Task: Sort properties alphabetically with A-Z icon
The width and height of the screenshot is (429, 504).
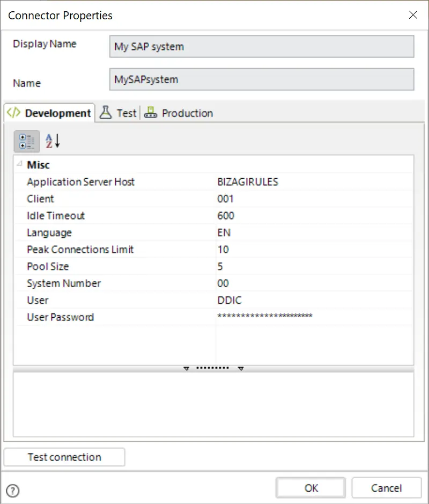Action: click(x=53, y=141)
